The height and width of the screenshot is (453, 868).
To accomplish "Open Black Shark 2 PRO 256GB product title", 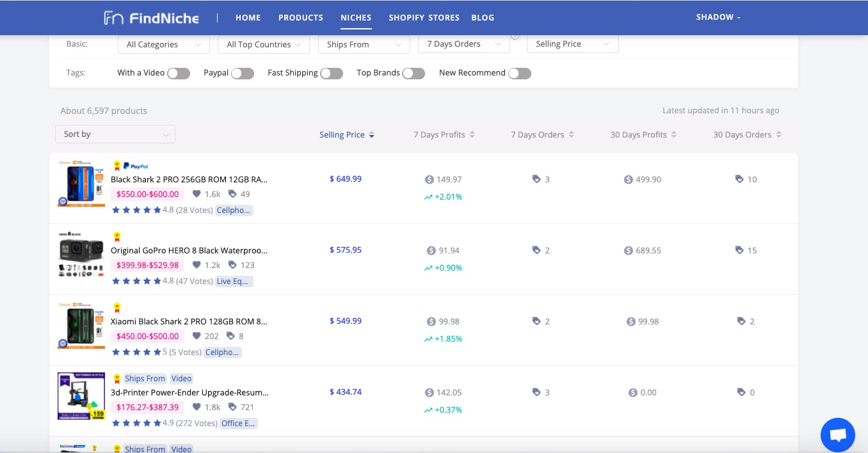I will coord(189,180).
